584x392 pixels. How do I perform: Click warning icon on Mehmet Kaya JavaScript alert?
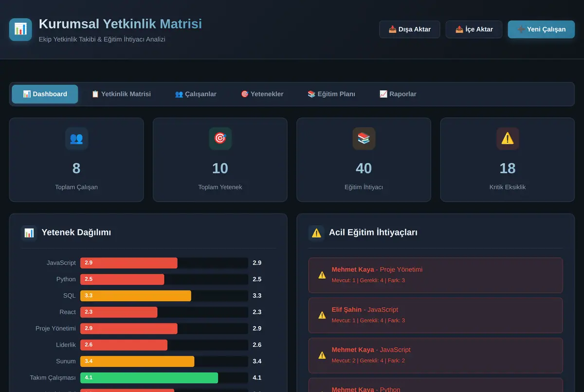(322, 356)
